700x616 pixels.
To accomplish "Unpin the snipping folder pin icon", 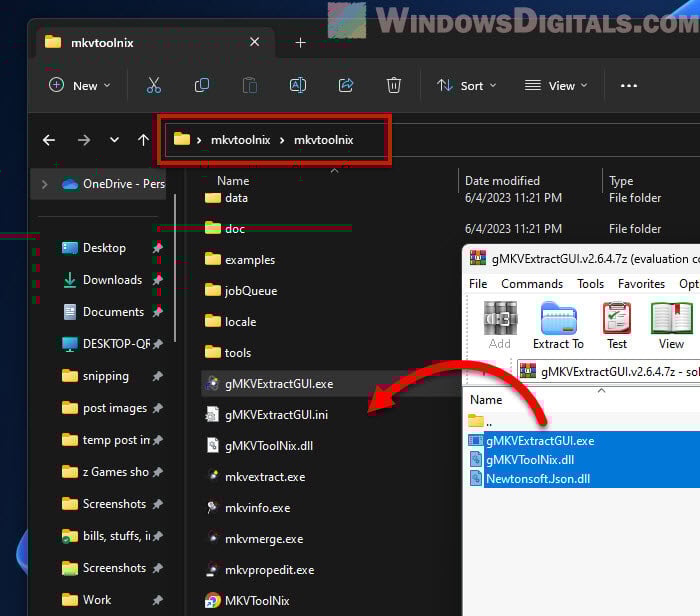I will pos(158,376).
